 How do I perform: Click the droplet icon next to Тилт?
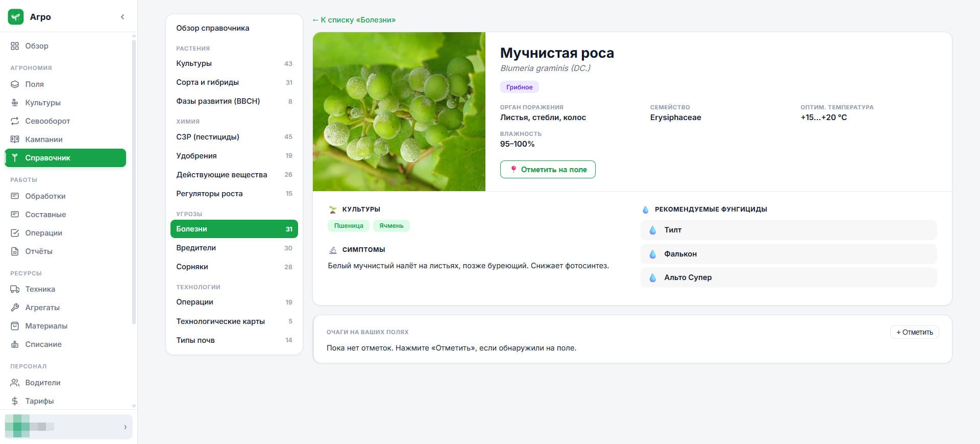[652, 230]
